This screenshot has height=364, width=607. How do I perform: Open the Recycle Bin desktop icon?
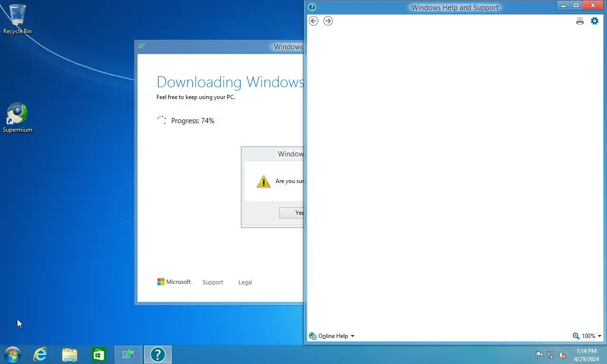[18, 19]
